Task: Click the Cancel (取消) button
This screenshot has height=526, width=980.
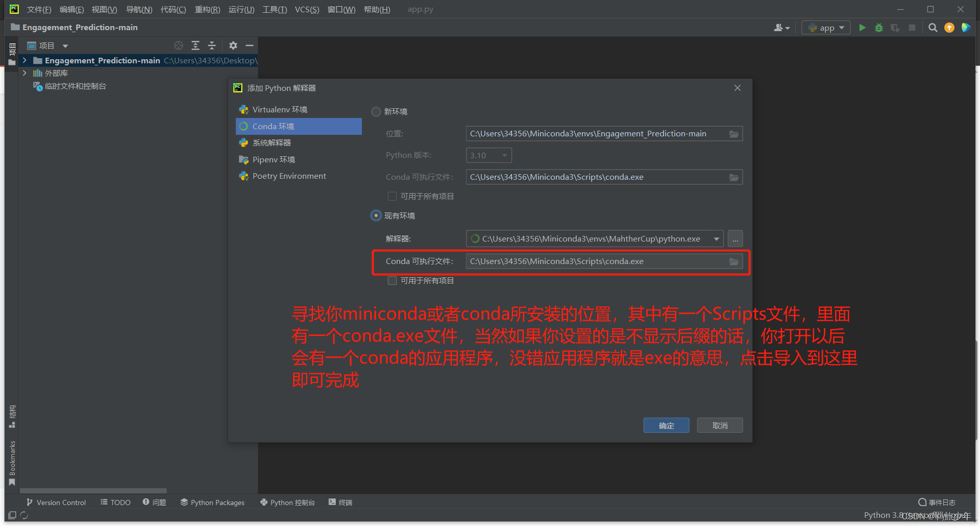Action: point(720,425)
